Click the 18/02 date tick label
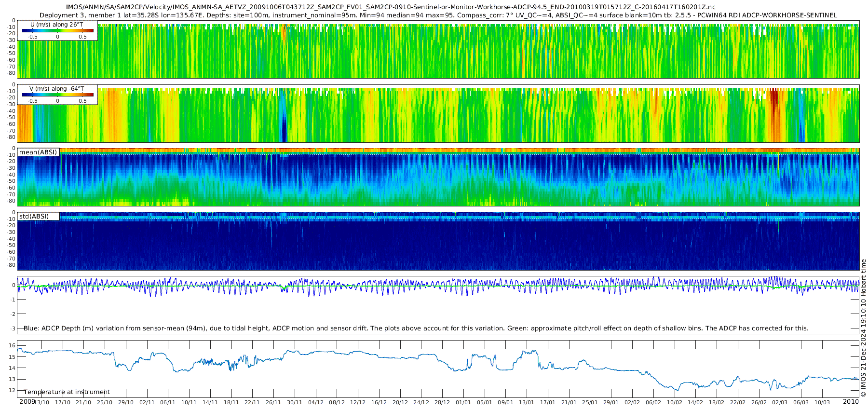 (717, 402)
